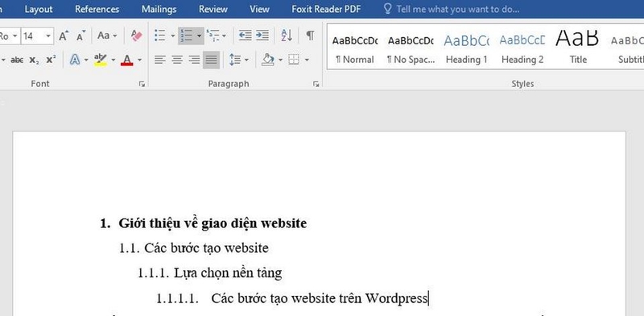Screen dimensions: 644x316
Task: Click the line '1.1. Các bước tạo website'
Action: coord(194,248)
